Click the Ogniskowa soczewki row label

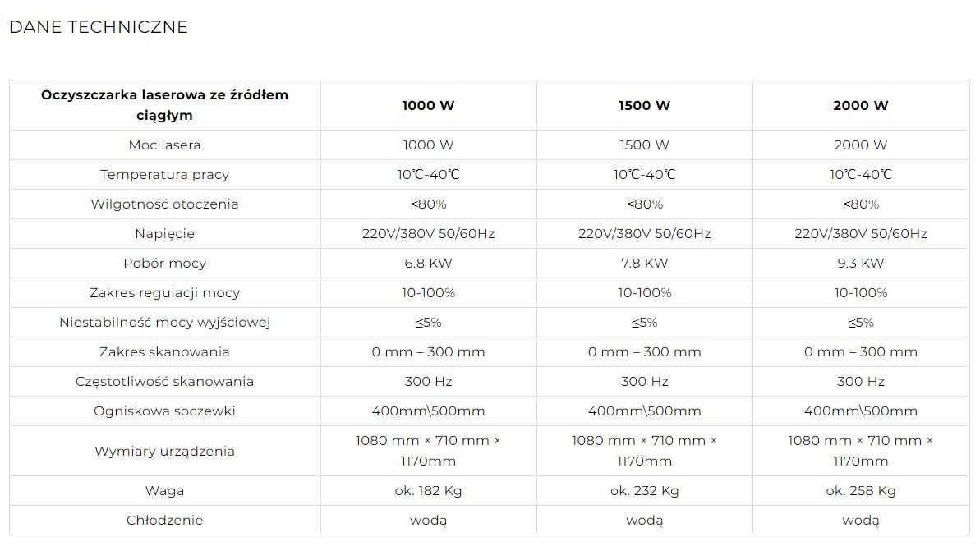164,411
